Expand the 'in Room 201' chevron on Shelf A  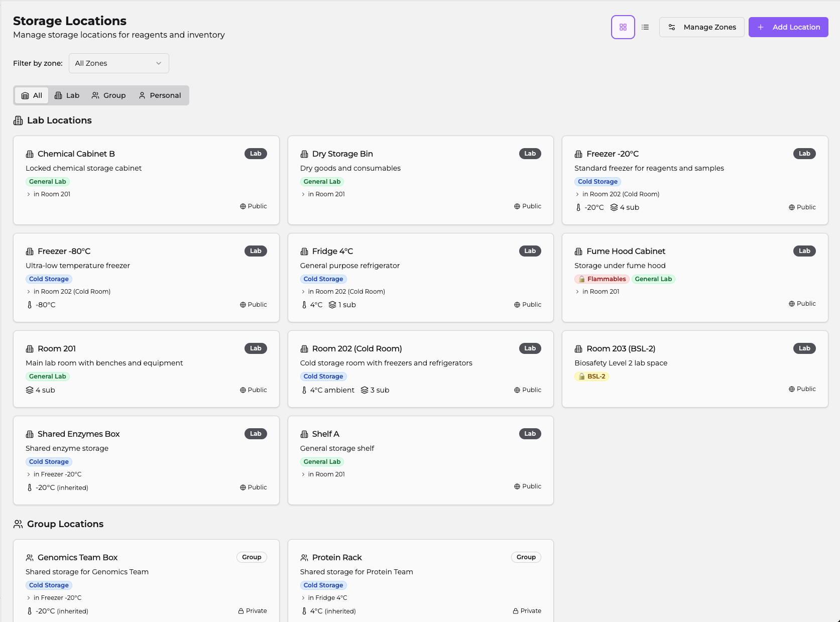[x=303, y=474]
